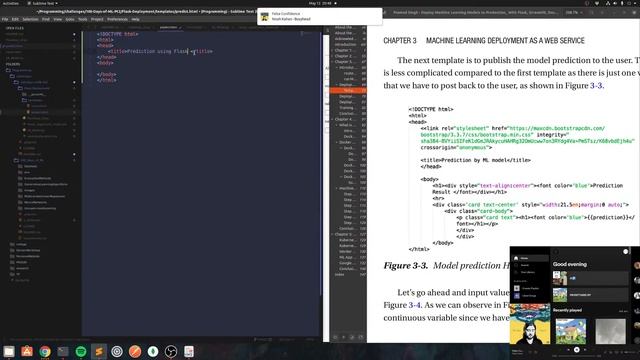Open Google Chrome from the dock
This screenshot has width=640, height=360.
click(45, 351)
